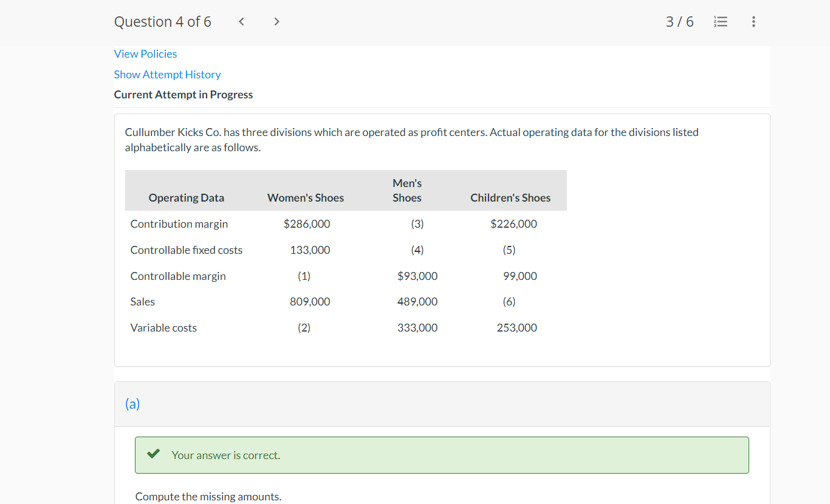Click the Question 4 of 6 title
The image size is (830, 504).
click(163, 22)
